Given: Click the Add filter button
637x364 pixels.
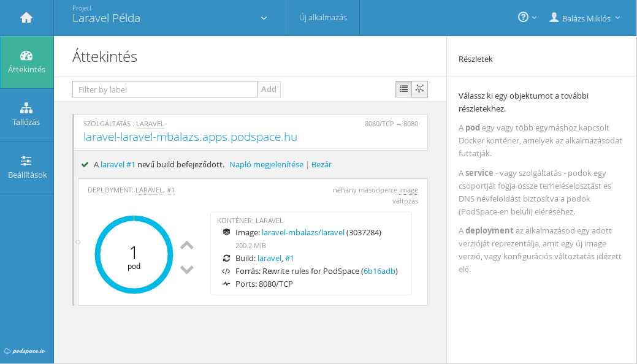Looking at the screenshot, I should point(269,89).
